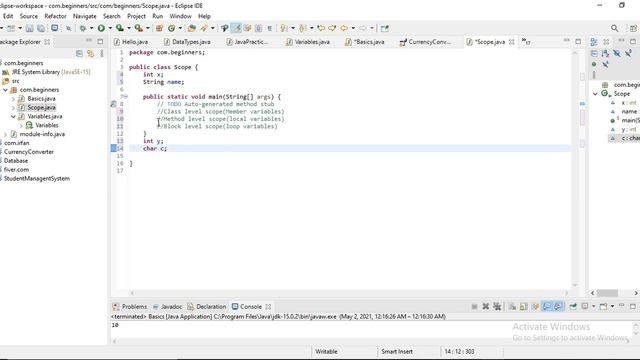
Task: Click Pin Console icon
Action: (573, 306)
